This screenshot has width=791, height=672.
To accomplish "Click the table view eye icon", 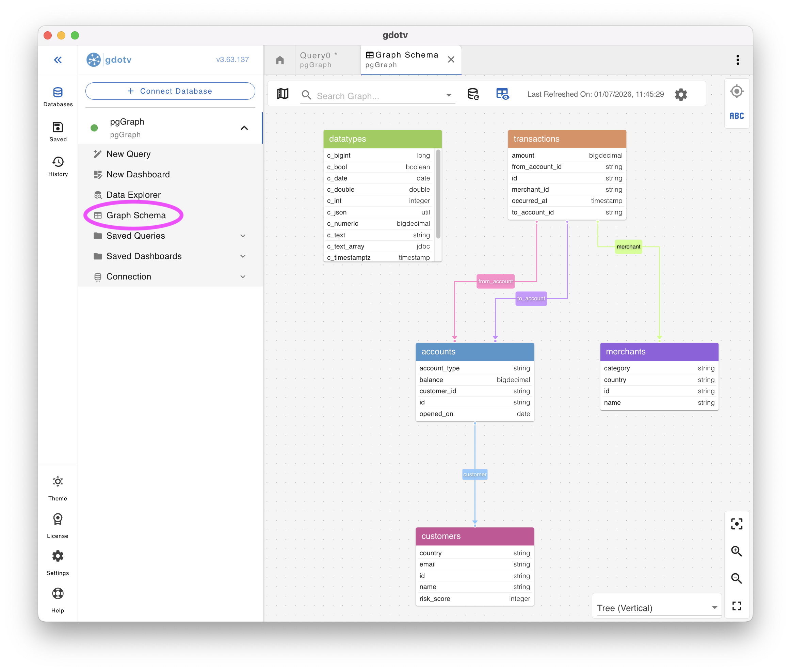I will click(x=502, y=94).
